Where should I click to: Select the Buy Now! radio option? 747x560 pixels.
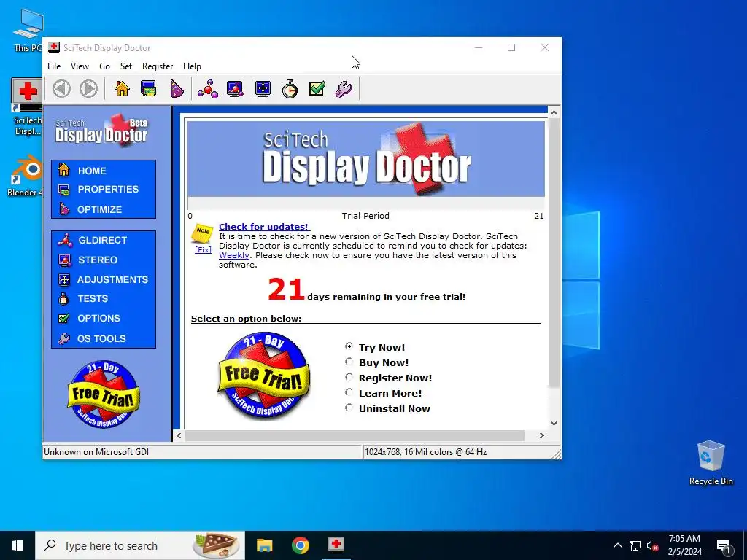349,362
